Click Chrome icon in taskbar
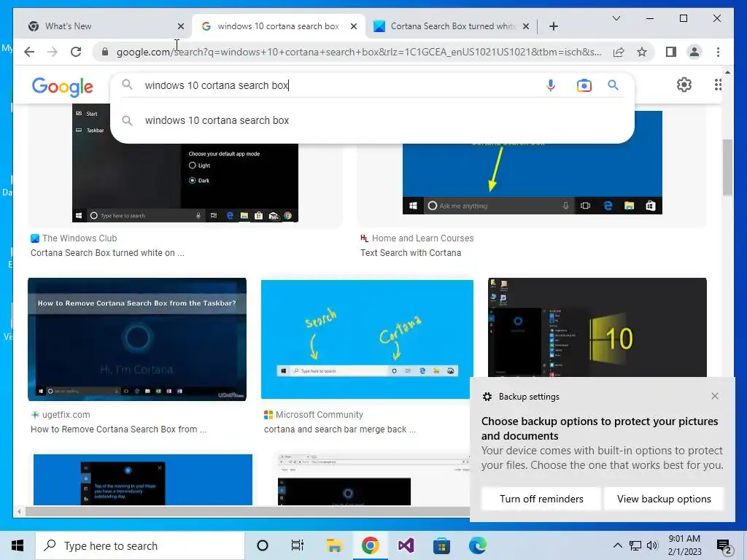 point(370,545)
